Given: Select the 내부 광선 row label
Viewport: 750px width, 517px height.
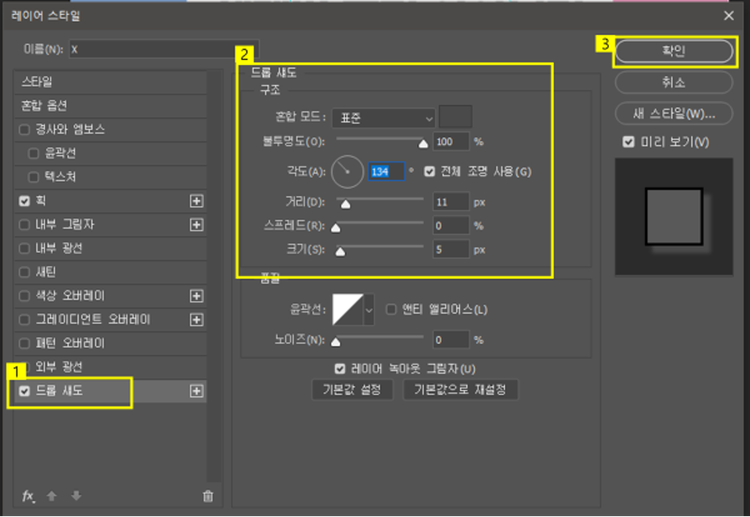Looking at the screenshot, I should point(59,248).
